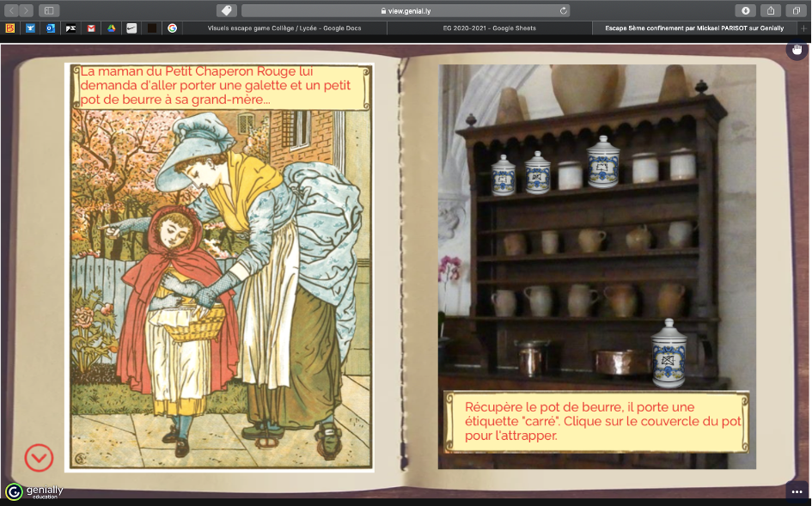Image resolution: width=812 pixels, height=506 pixels.
Task: Click the price tag extension icon
Action: pyautogui.click(x=226, y=10)
